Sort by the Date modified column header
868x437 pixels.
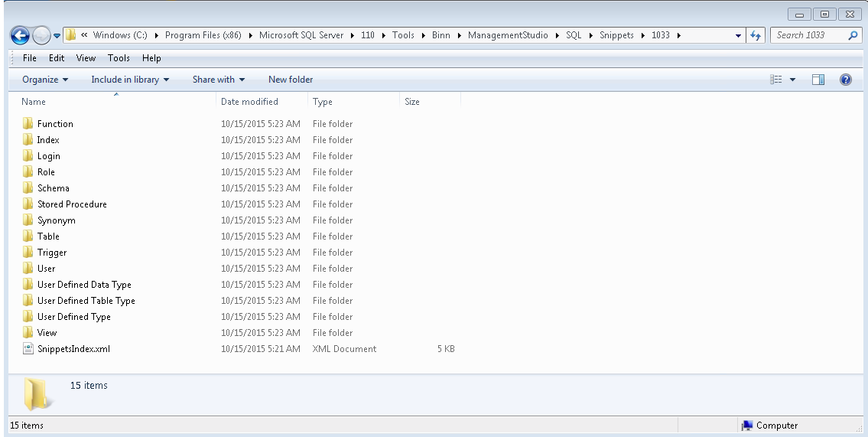pos(249,102)
